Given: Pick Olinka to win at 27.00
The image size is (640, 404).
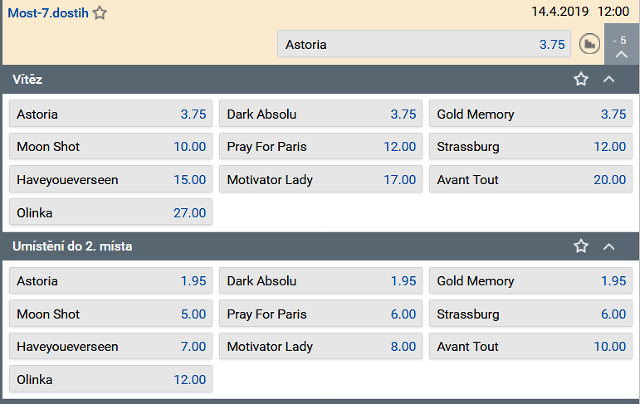Looking at the screenshot, I should (111, 212).
